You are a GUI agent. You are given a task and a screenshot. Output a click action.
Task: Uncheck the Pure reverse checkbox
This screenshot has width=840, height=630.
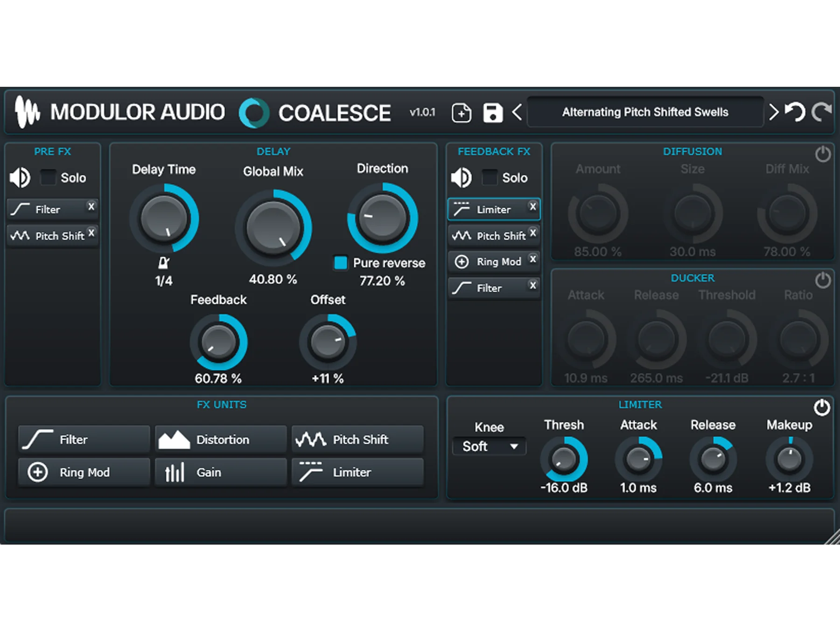tap(341, 263)
